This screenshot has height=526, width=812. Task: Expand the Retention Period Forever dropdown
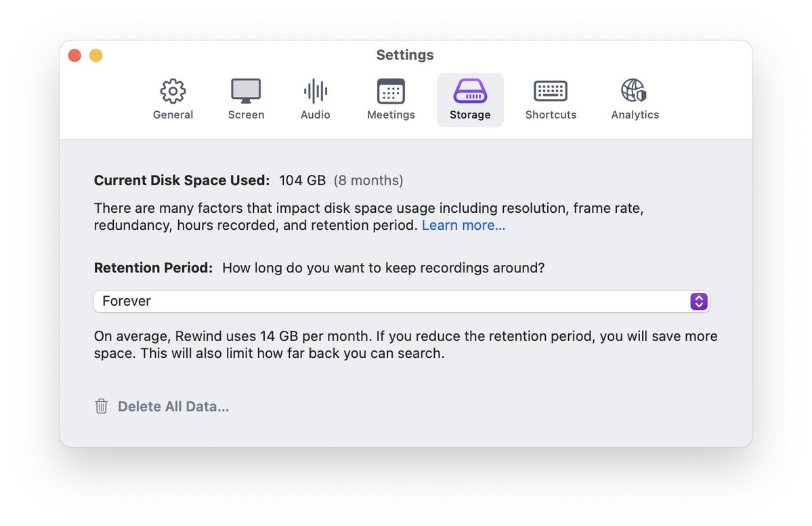393,301
